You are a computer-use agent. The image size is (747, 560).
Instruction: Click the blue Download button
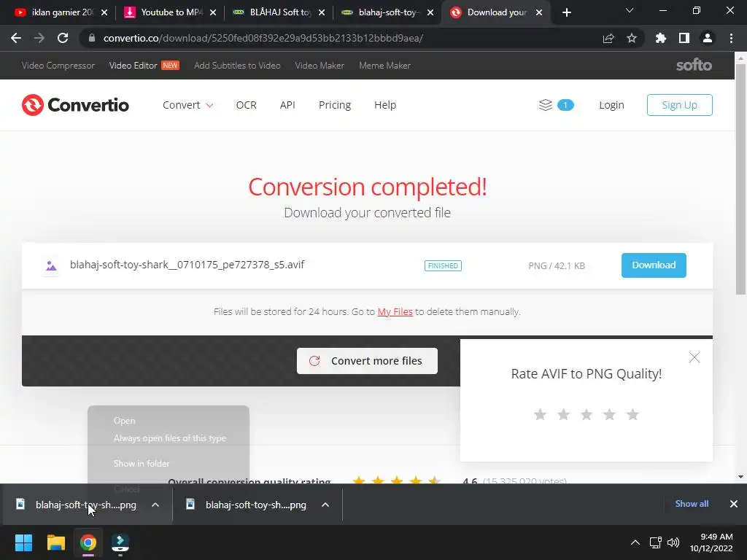click(654, 265)
